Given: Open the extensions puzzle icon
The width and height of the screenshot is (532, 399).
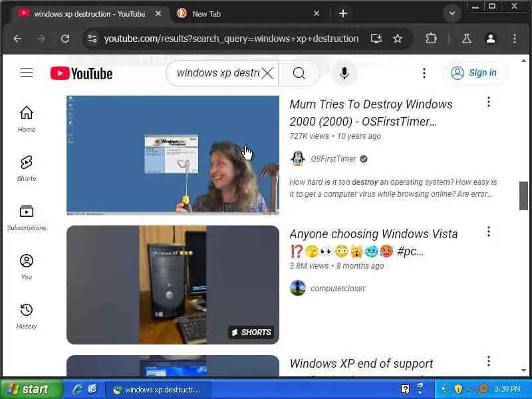Looking at the screenshot, I should point(431,39).
